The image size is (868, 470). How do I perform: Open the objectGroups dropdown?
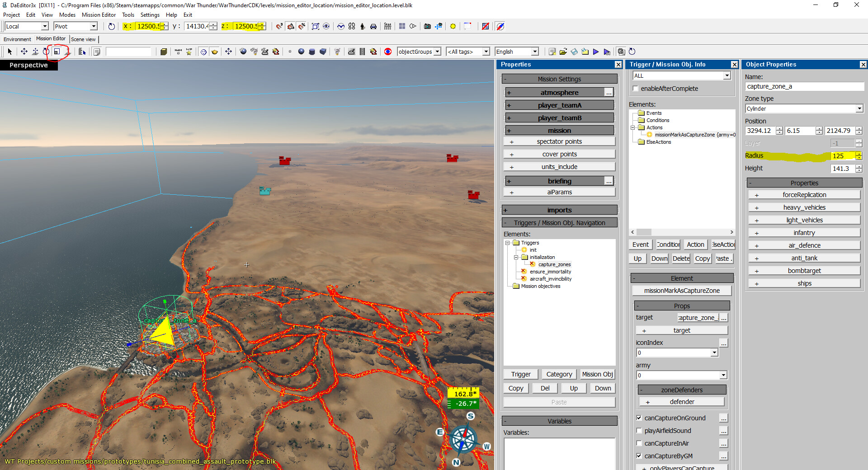[x=437, y=52]
